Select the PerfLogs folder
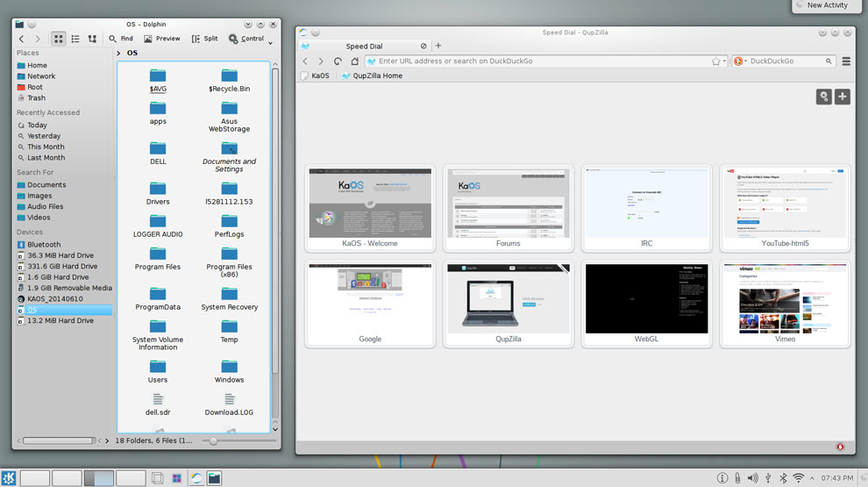The height and width of the screenshot is (487, 868). point(229,226)
